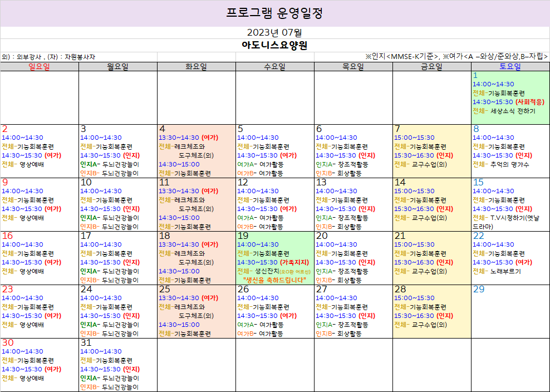550x392 pixels.
Task: Click the 노래부르기 entry
Action: (x=506, y=272)
